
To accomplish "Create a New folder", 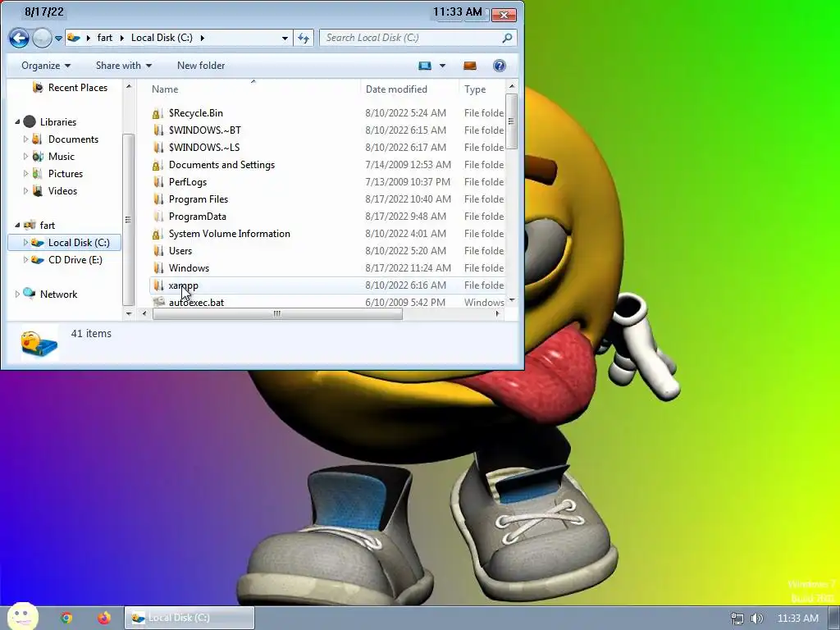I will coord(201,66).
